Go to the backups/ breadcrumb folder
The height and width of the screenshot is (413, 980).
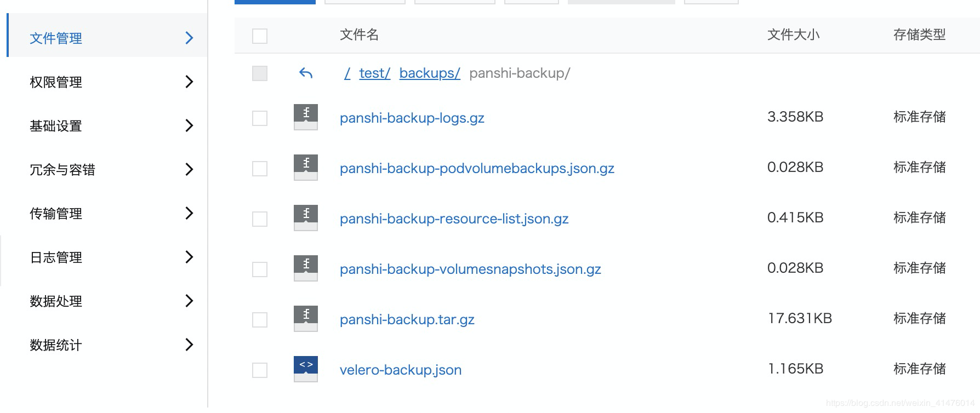[430, 73]
